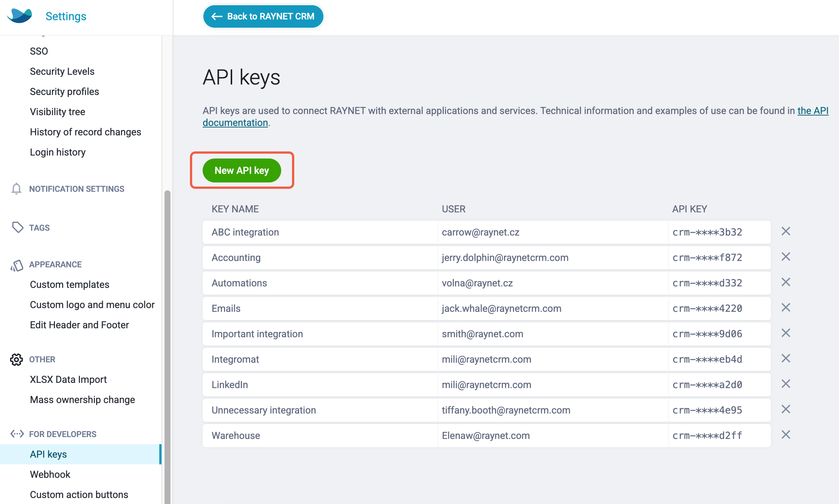Screen dimensions: 839x504
Task: Click the API KEY column header
Action: pos(689,209)
